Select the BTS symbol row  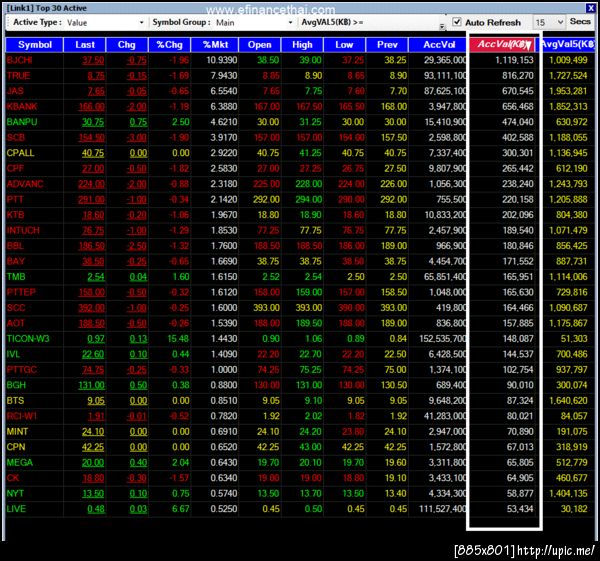tap(300, 401)
